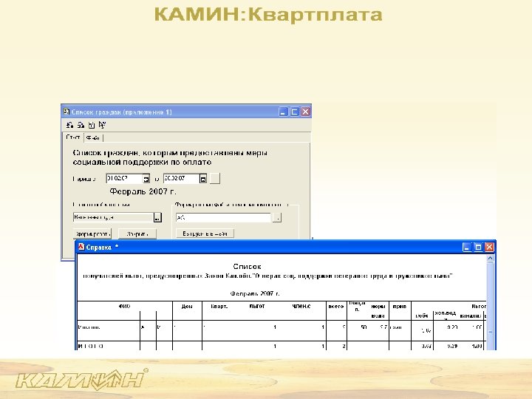Click the fourth toolbar icon with the arrow pointer
Viewport: 532px width, 399px height.
102,125
